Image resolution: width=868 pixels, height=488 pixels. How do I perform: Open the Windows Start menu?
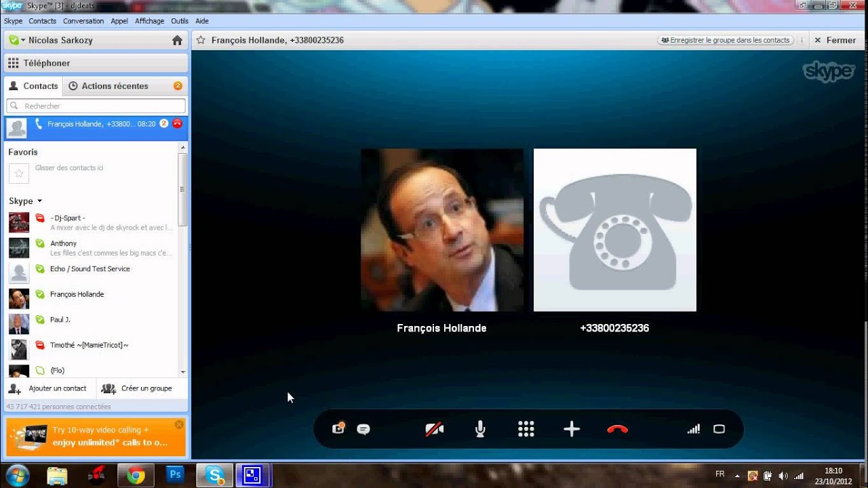(x=16, y=475)
